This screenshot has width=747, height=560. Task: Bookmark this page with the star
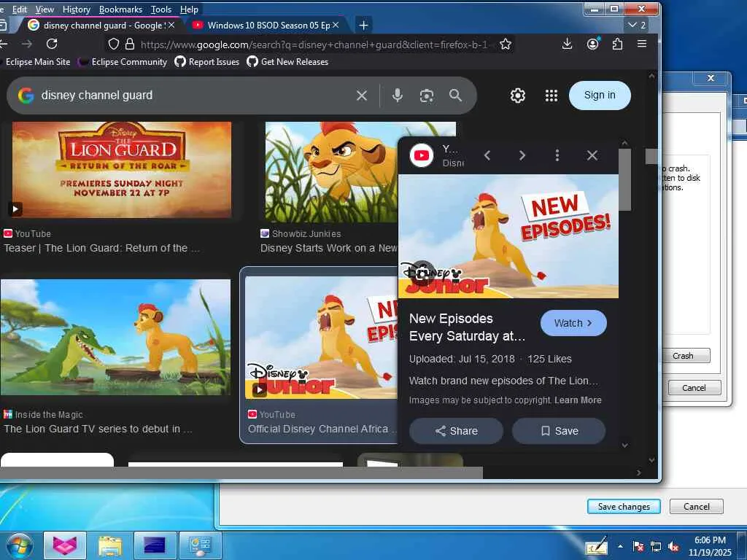tap(506, 44)
